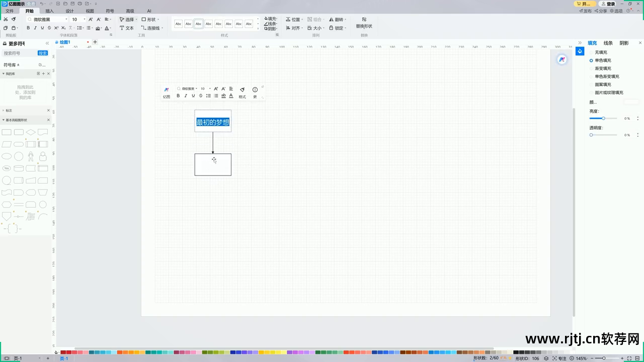This screenshot has width=644, height=362.
Task: Click the Cut scissors icon in clipboard group
Action: click(6, 19)
